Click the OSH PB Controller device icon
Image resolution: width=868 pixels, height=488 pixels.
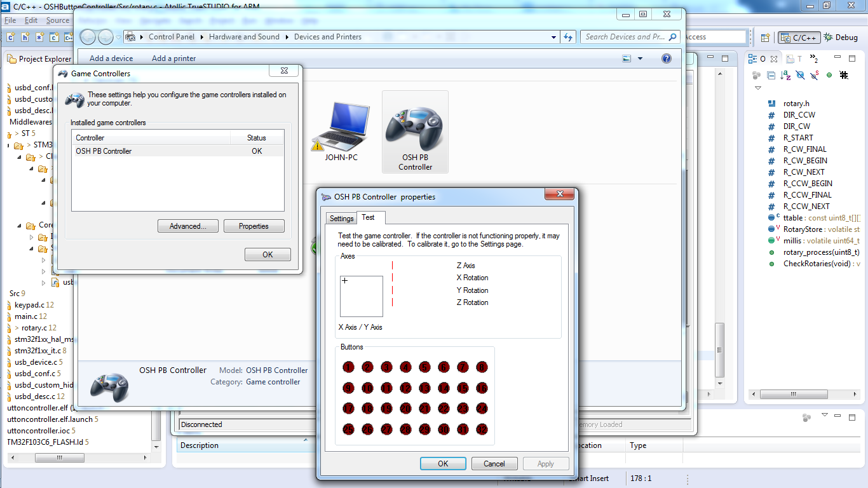click(x=415, y=131)
